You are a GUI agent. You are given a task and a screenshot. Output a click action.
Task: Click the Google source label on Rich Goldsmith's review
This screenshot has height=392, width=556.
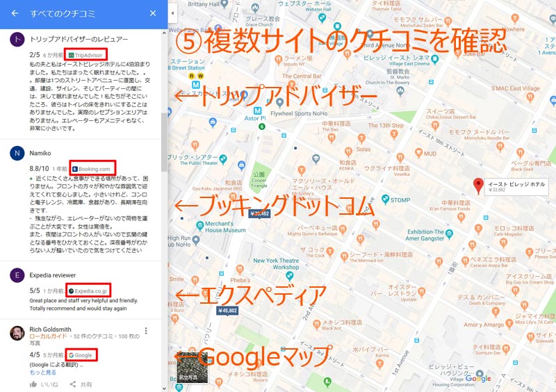click(81, 355)
